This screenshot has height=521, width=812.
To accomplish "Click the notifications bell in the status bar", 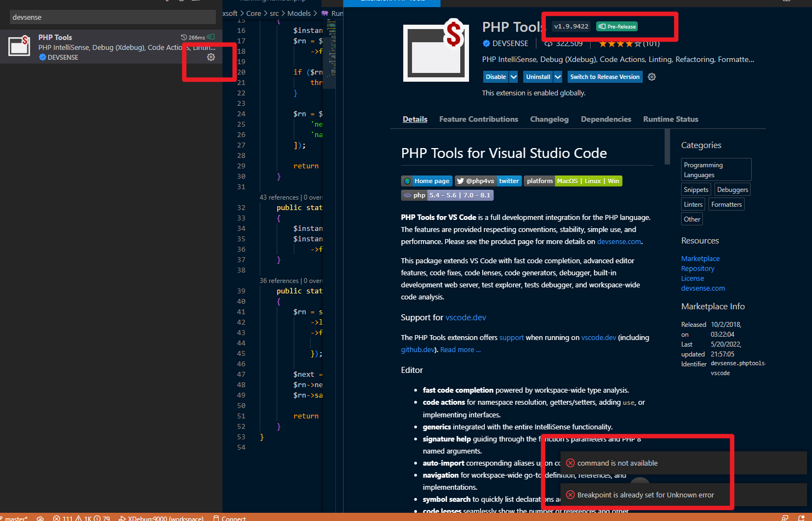I will tap(802, 518).
